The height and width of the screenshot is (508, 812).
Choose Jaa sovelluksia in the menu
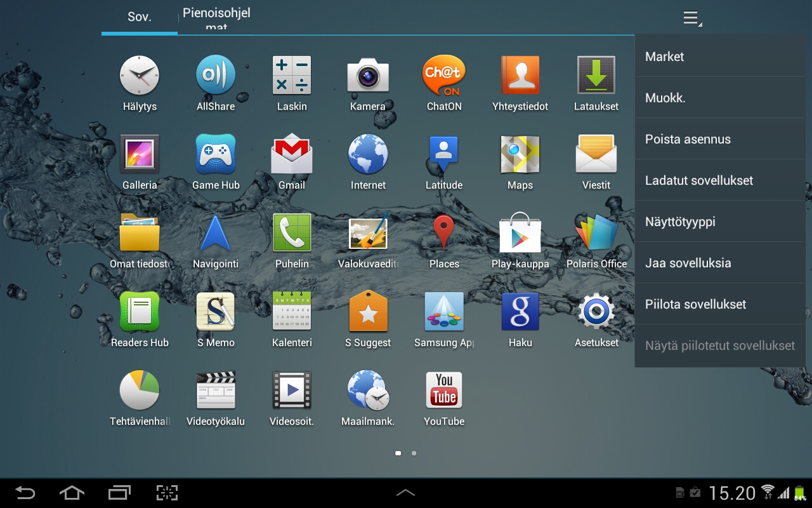tap(720, 263)
